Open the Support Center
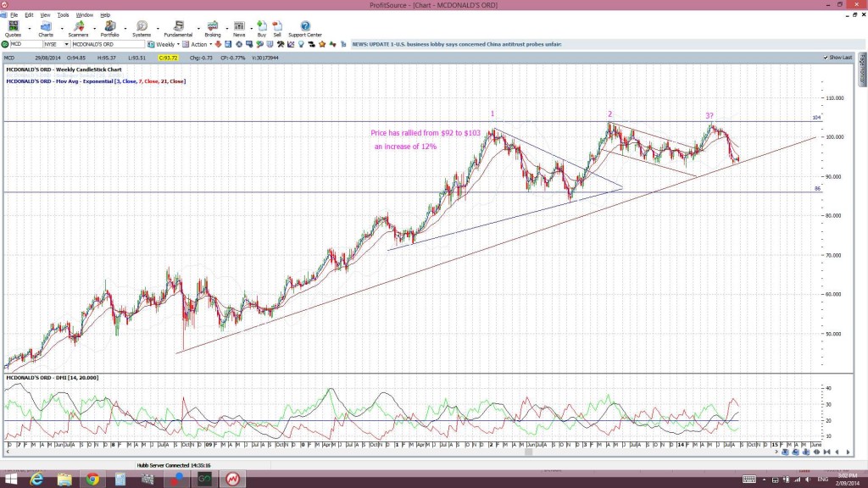 (x=305, y=29)
